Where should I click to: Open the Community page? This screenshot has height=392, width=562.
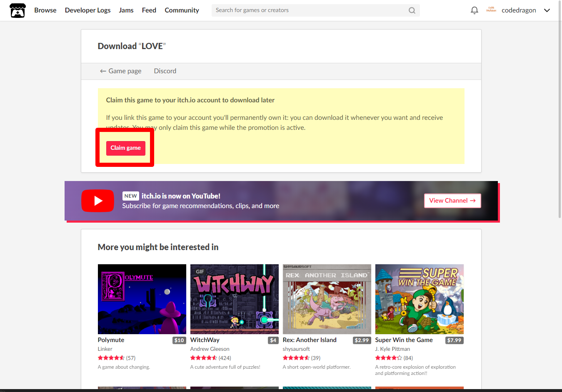pyautogui.click(x=182, y=10)
